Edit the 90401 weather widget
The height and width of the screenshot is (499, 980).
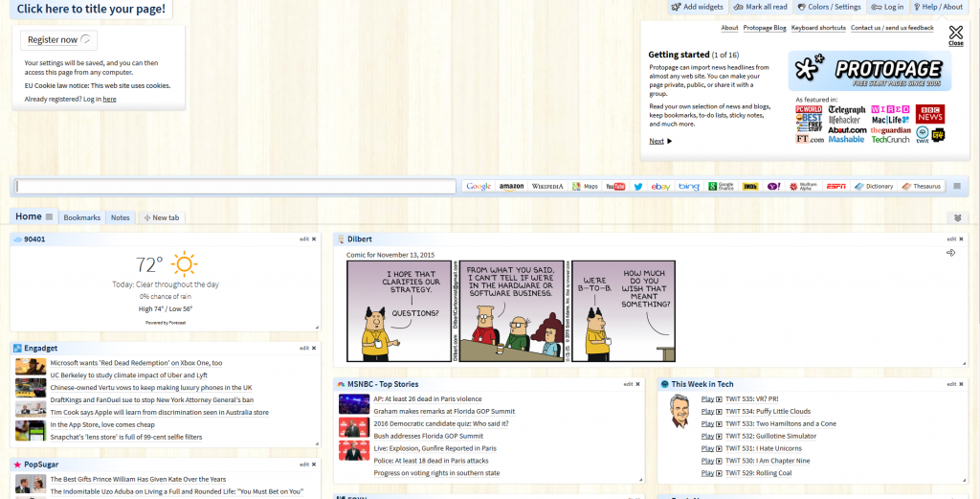coord(304,239)
